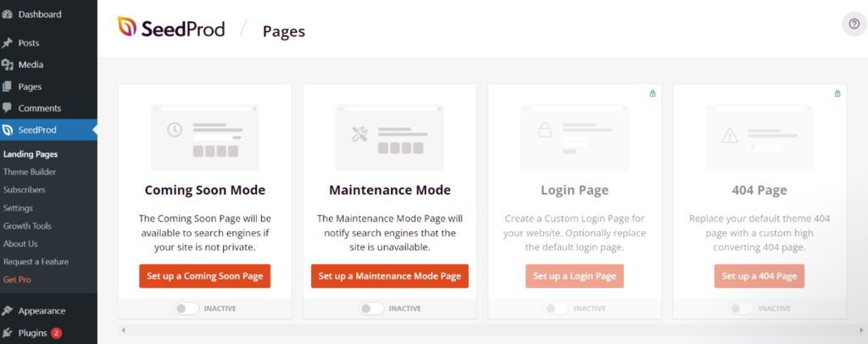Open Growth Tools submenu link

point(27,225)
